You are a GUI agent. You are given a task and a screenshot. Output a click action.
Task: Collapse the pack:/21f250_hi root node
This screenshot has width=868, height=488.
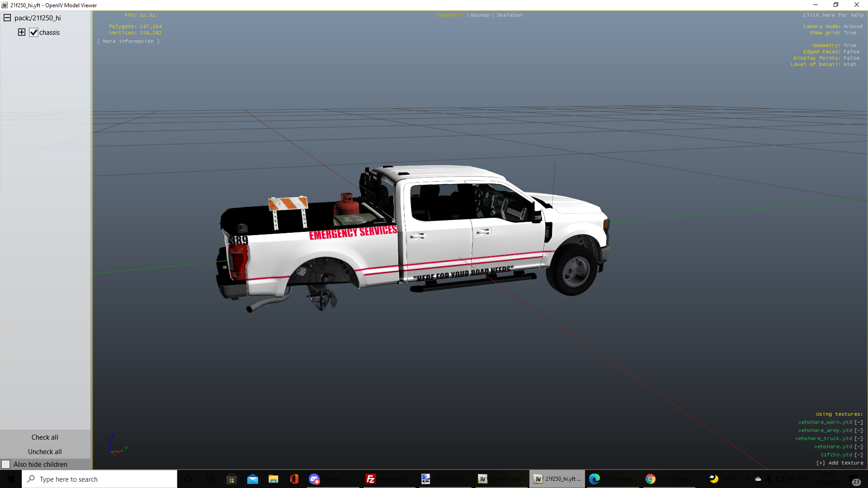point(7,18)
